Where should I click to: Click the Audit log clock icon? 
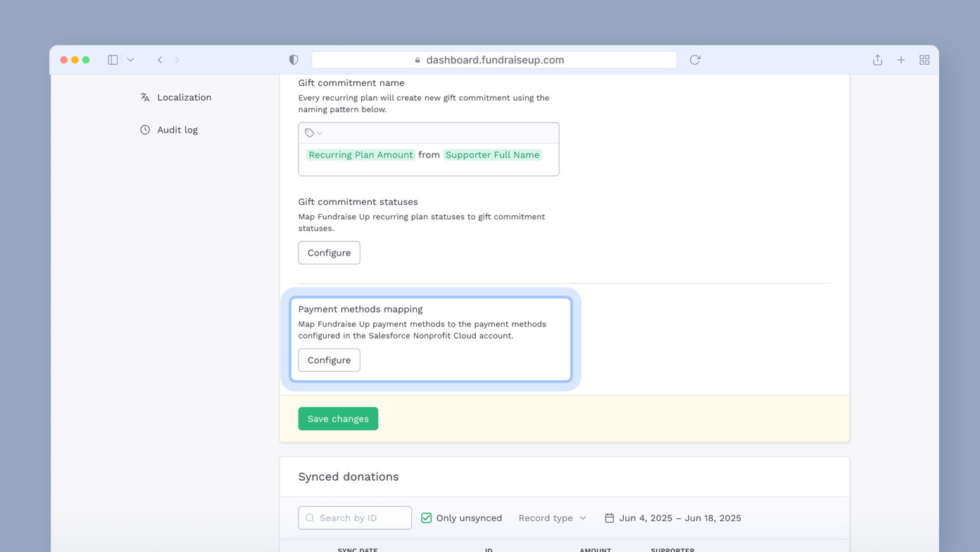(x=144, y=130)
